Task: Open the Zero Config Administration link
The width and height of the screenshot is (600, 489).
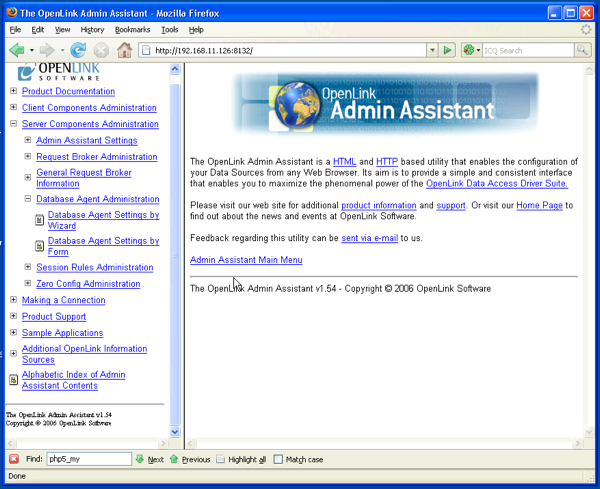Action: coord(88,284)
